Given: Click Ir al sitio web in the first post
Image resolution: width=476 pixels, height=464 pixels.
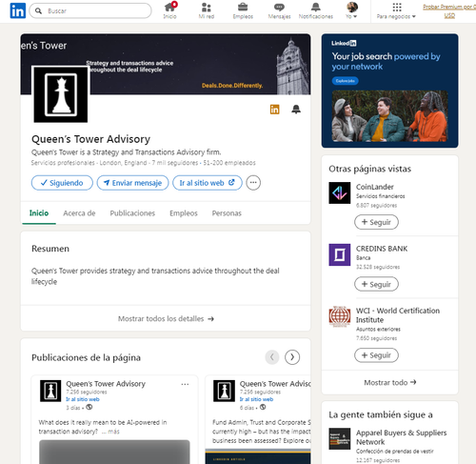Looking at the screenshot, I should click(83, 399).
